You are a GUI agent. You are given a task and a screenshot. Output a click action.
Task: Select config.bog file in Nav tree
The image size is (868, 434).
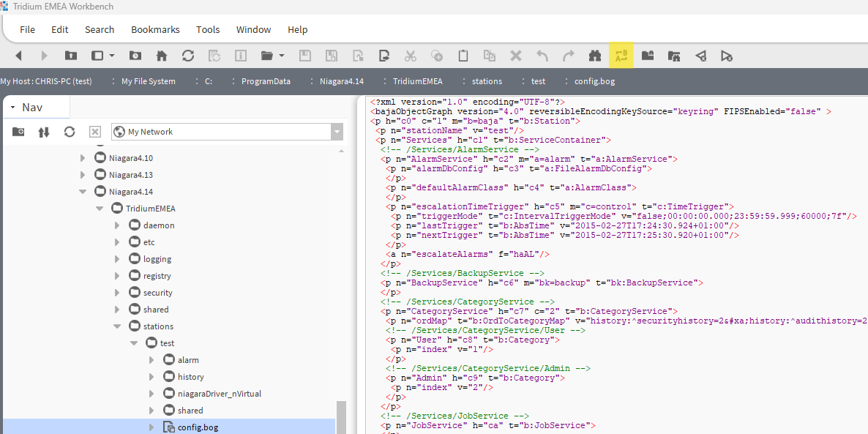point(198,427)
